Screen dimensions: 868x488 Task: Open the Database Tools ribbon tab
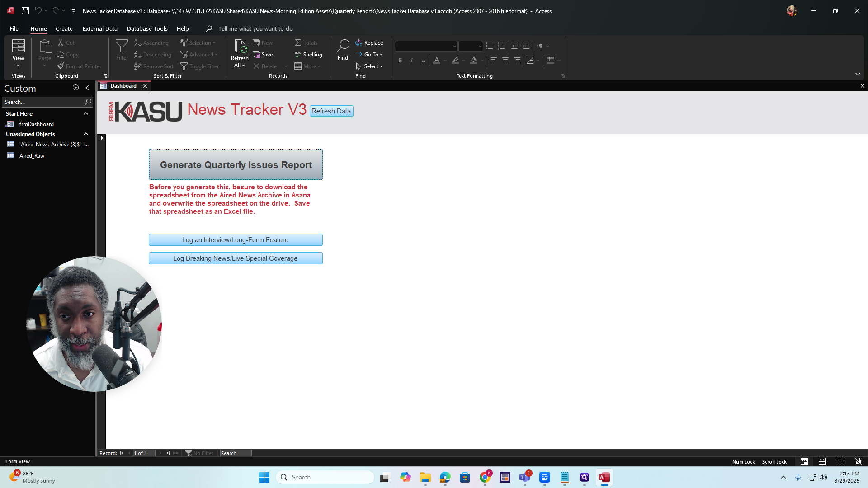[x=147, y=28]
